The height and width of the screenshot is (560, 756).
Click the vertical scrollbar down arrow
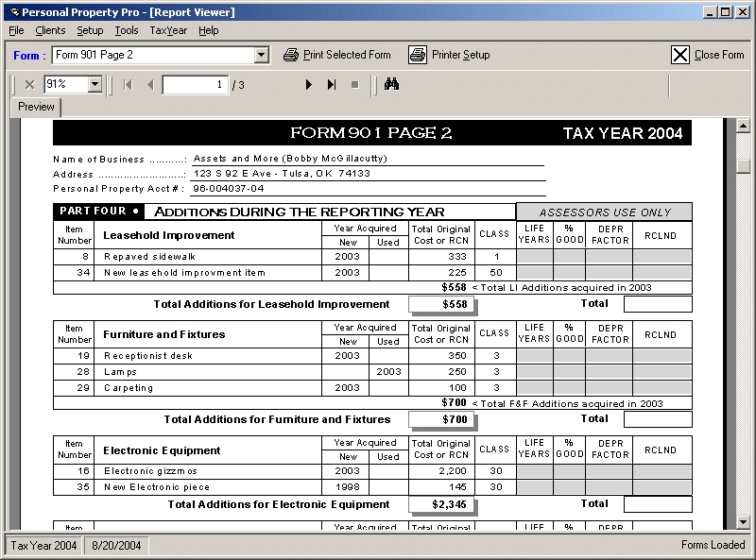click(743, 522)
